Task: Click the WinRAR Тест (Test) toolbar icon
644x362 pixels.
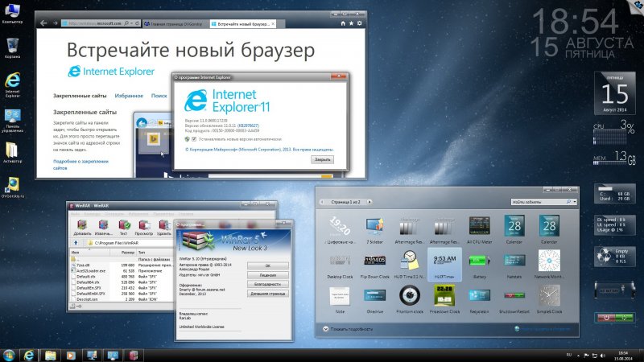Action: tap(124, 227)
